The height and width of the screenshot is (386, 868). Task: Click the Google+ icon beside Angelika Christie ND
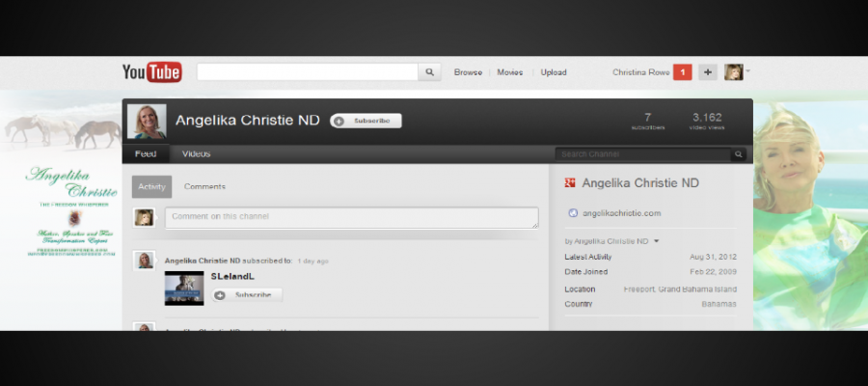[x=570, y=182]
